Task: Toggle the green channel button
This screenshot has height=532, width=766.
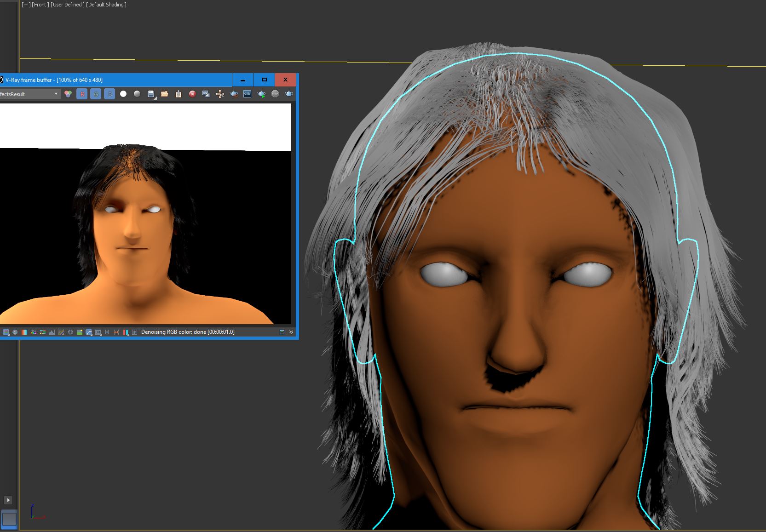Action: [96, 94]
